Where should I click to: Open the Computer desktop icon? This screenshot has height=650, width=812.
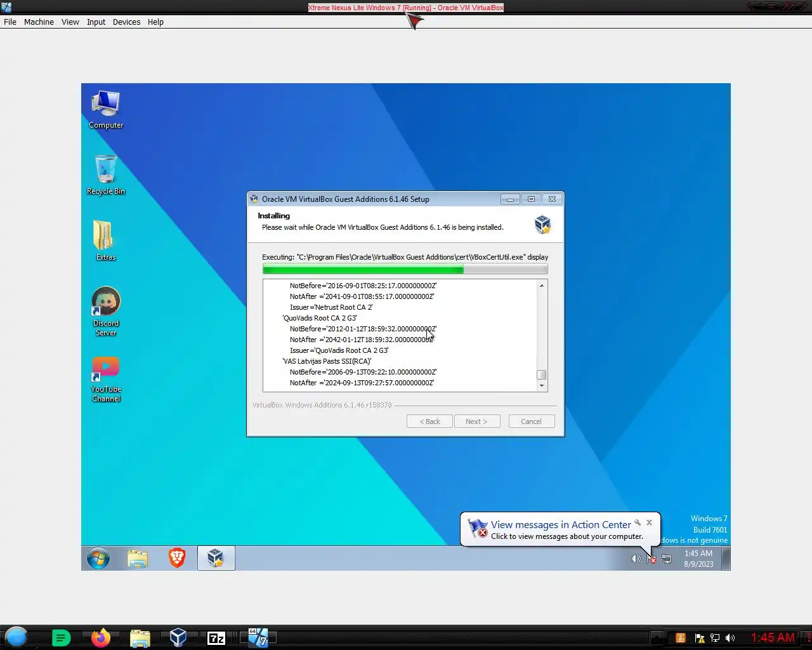[106, 110]
